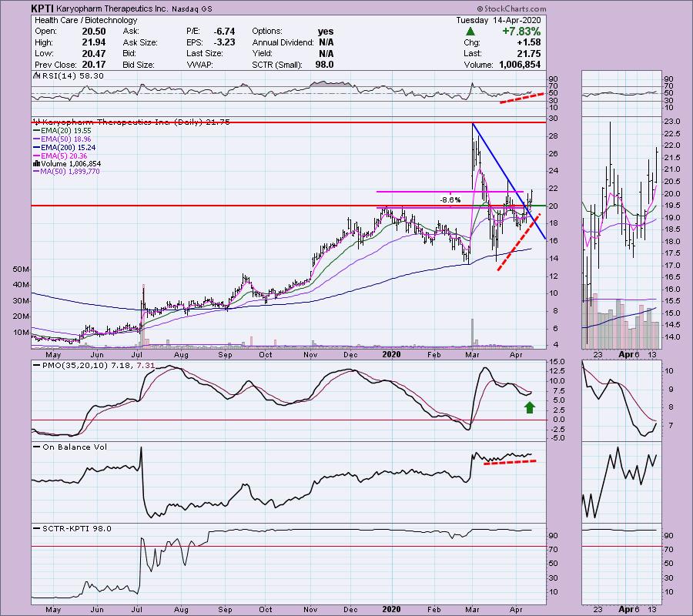Click the header Volume value 1,006,854
Viewport: 693px width, 616px height.
(x=520, y=65)
